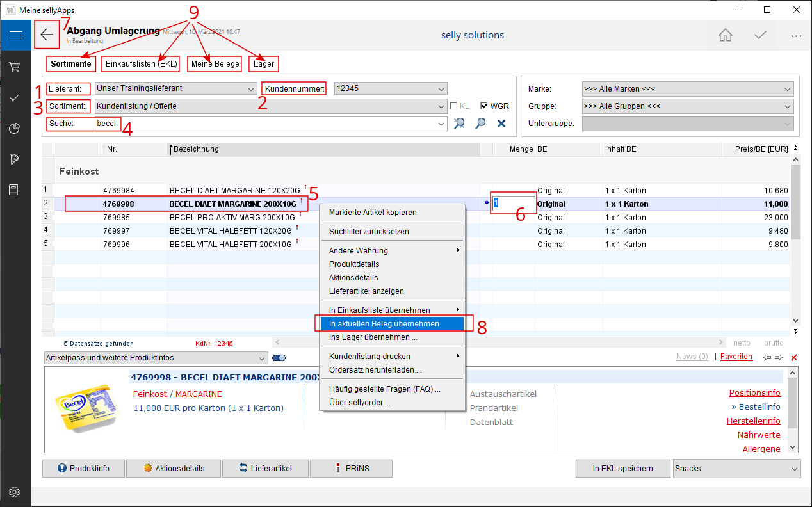Enable the KL checkbox
Screen dimensions: 812x507
[x=453, y=106]
